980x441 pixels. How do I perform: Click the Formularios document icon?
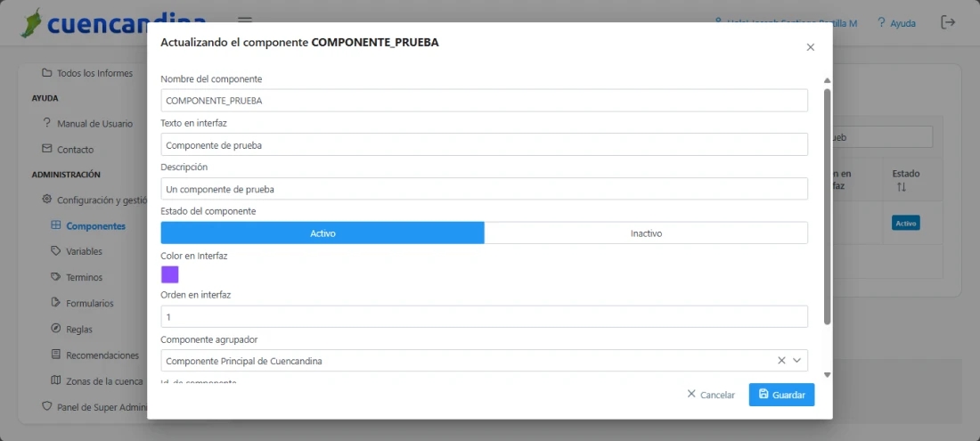(56, 303)
